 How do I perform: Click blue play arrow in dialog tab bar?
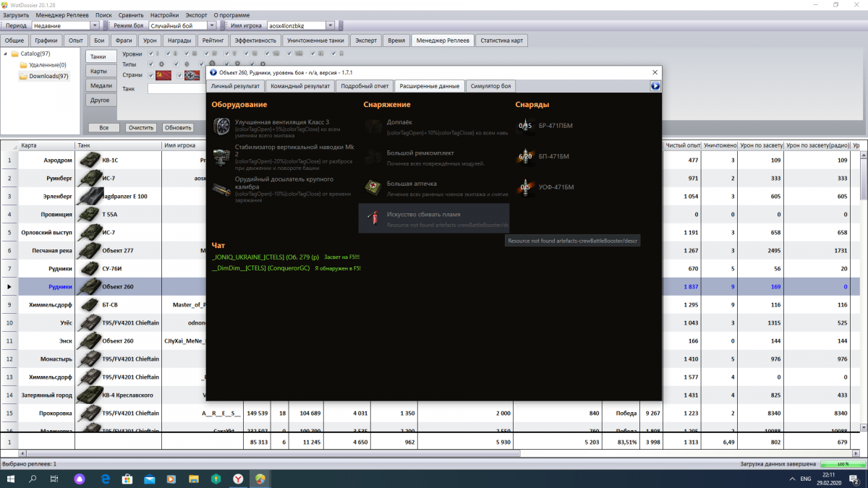655,86
